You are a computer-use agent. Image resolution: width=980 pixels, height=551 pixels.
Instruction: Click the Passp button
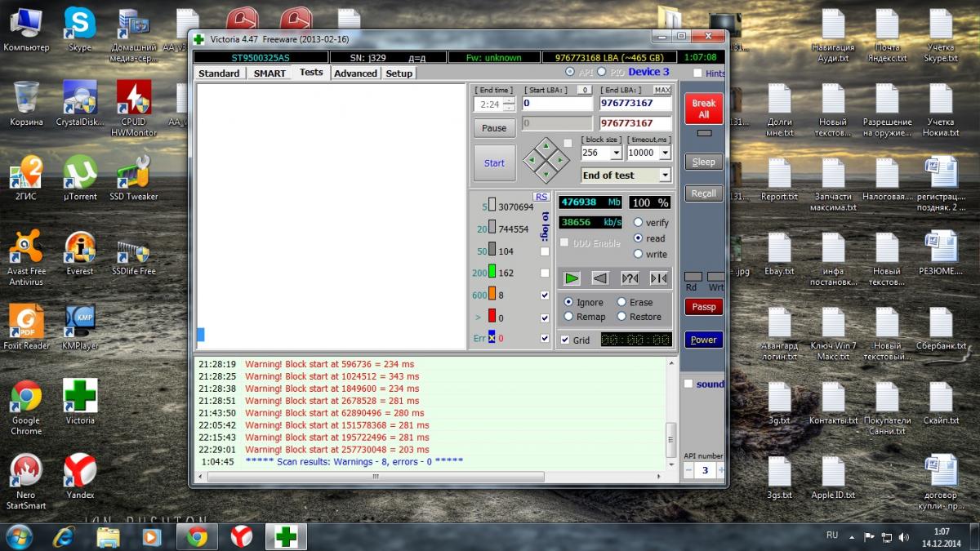[x=703, y=307]
